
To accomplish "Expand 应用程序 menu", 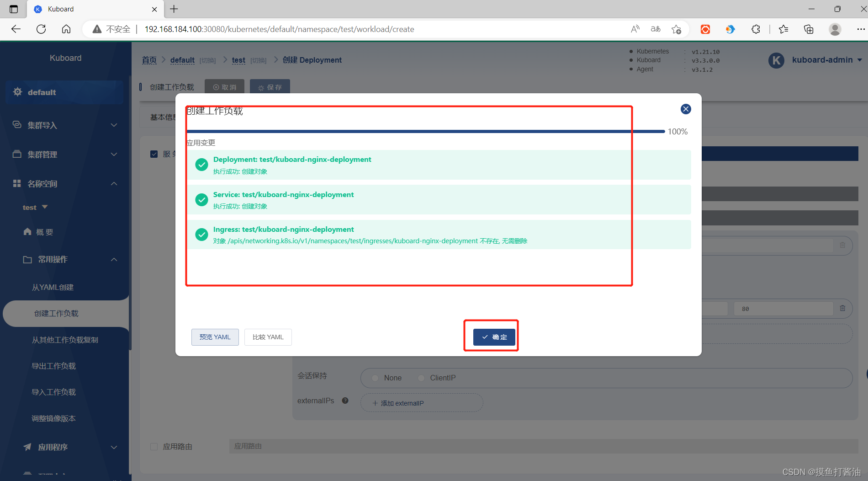I will (x=70, y=447).
